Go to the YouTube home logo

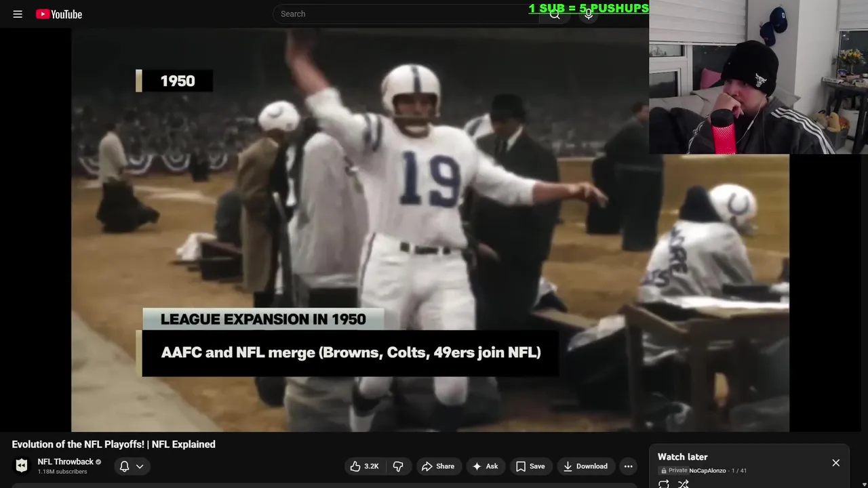pos(59,14)
